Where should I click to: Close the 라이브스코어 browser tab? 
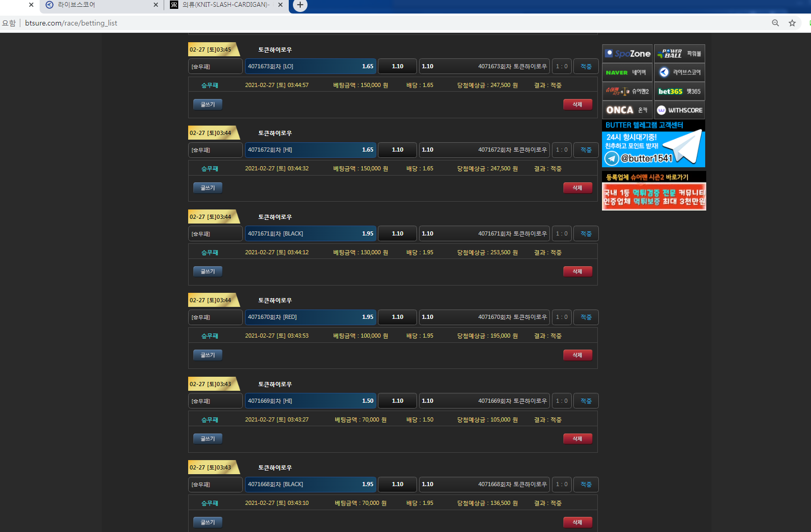coord(155,5)
